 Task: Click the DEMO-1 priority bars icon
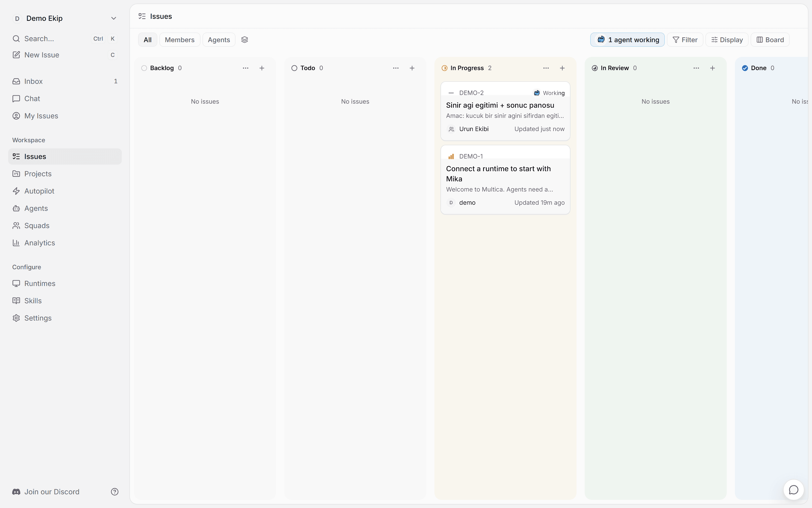(x=451, y=156)
